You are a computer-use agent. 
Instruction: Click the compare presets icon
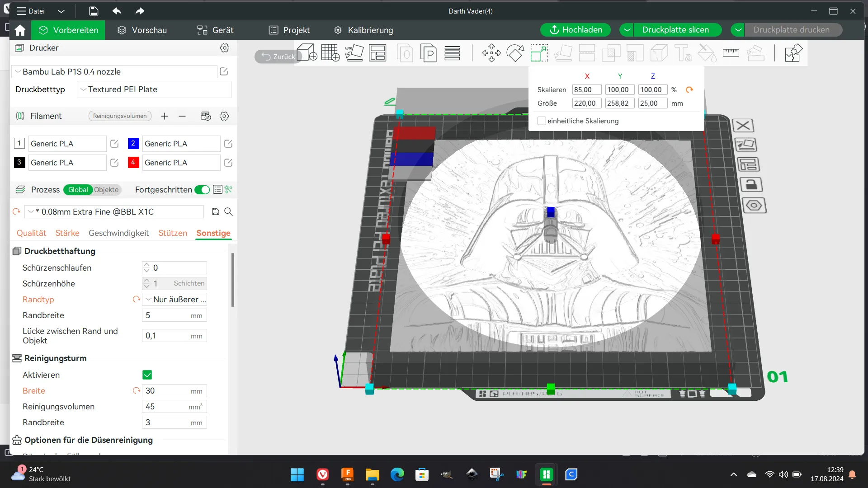click(229, 189)
